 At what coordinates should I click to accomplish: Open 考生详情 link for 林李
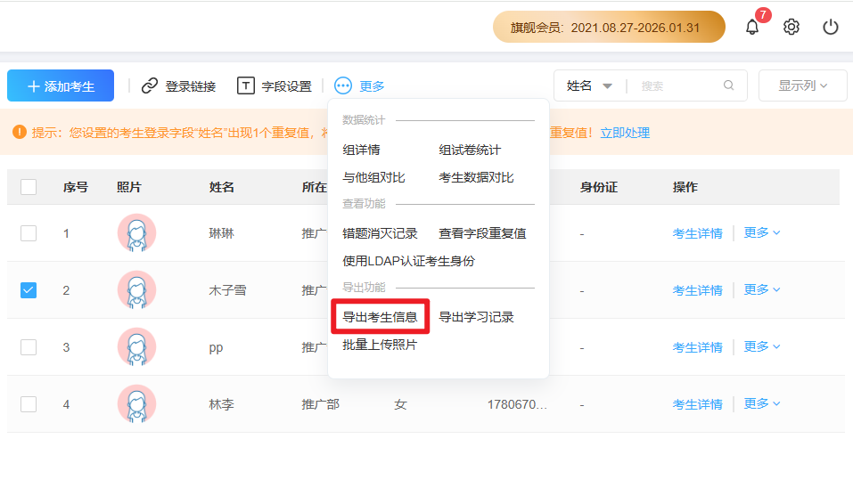click(697, 404)
